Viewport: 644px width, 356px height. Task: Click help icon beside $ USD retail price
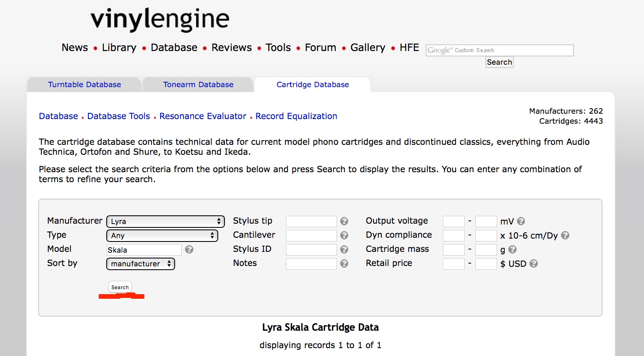coord(534,263)
